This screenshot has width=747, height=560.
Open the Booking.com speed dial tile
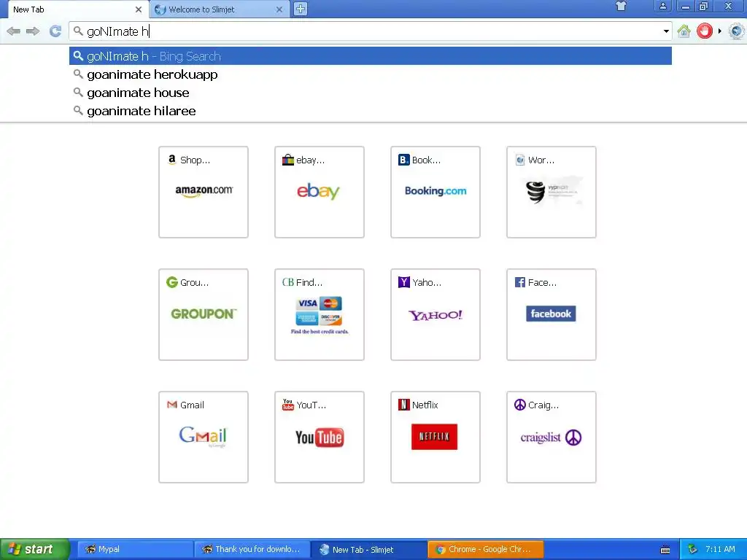[x=436, y=192]
